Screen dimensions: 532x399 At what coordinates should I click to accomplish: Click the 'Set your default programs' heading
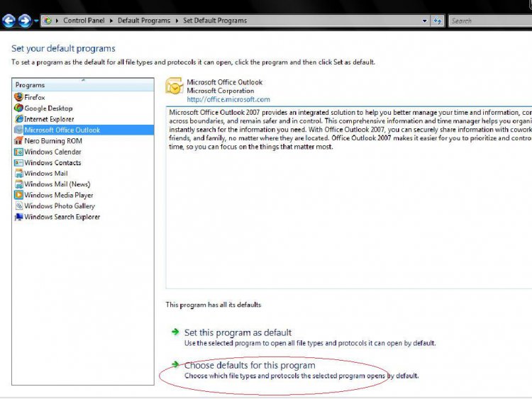63,48
